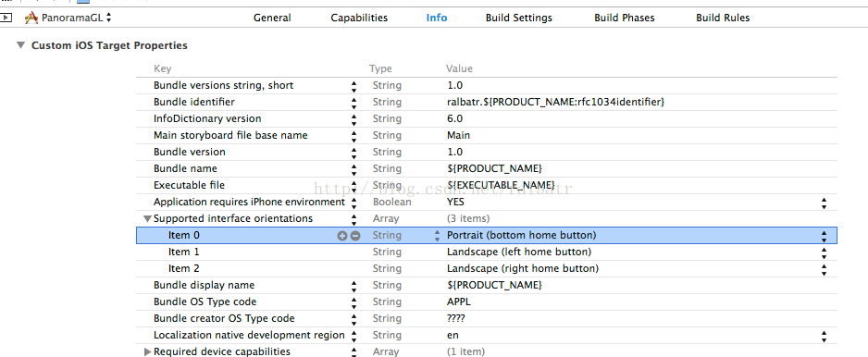Expand Required device capabilities array
868x357 pixels.
[x=147, y=351]
